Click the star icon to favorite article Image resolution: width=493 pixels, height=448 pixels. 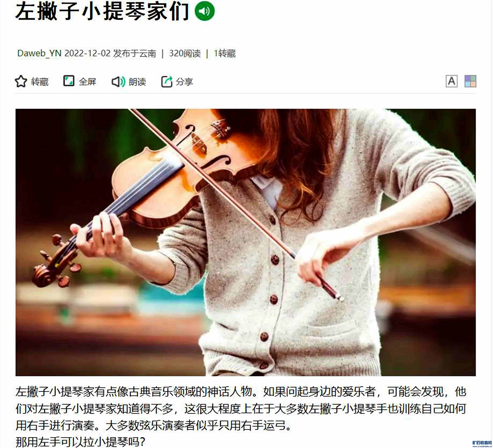pos(21,81)
